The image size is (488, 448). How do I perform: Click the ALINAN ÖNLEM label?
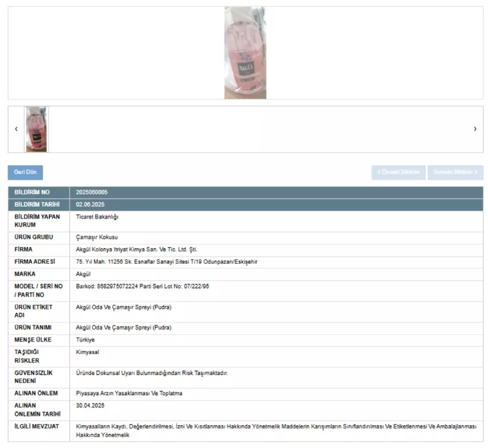coord(36,393)
